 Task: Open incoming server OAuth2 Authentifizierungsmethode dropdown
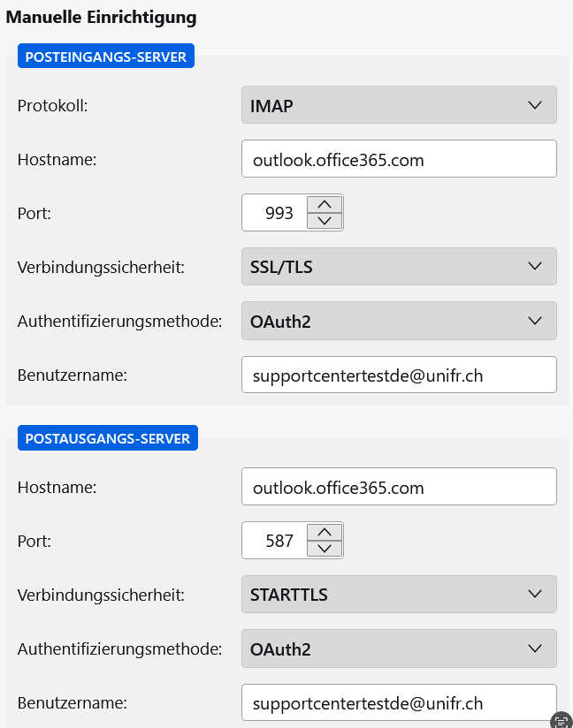(x=399, y=322)
